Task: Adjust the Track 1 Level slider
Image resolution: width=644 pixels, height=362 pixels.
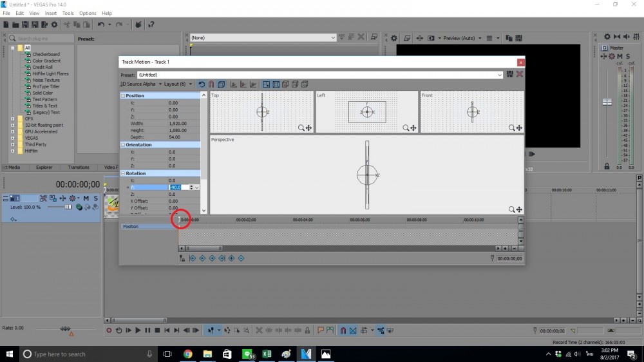Action: pos(67,207)
